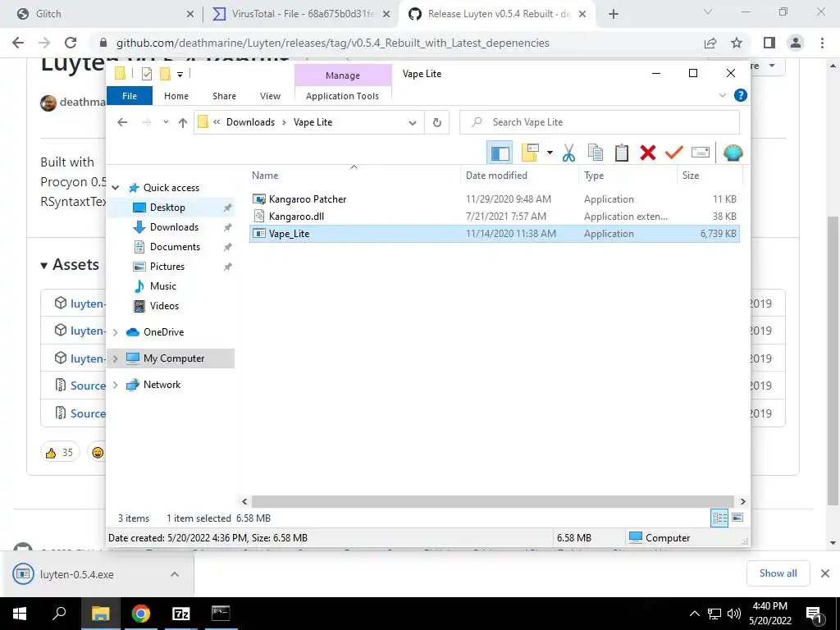Viewport: 840px width, 630px height.
Task: Collapse the ribbon with the chevron
Action: [722, 95]
